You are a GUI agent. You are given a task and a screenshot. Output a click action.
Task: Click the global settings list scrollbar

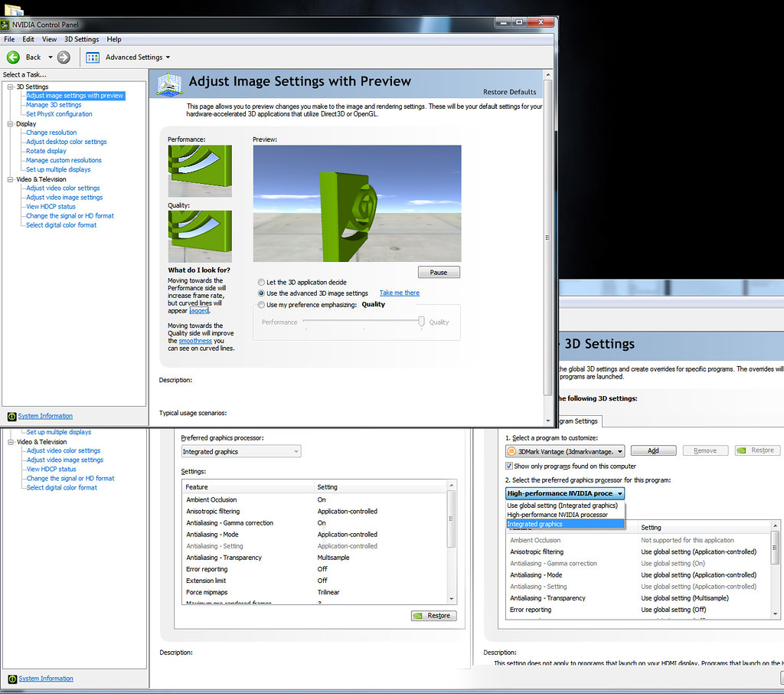(451, 542)
